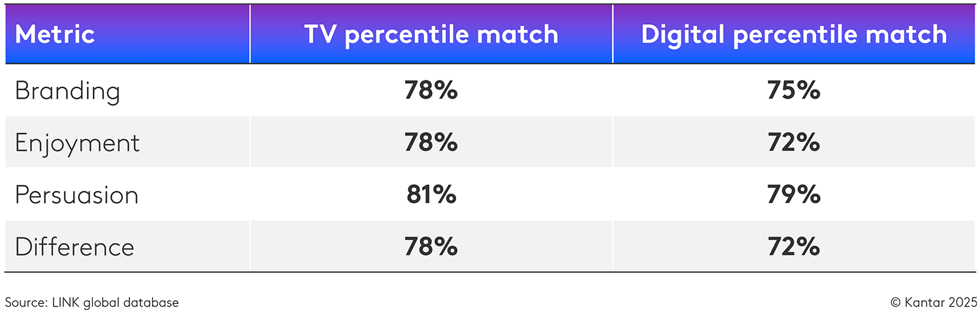The image size is (980, 319).
Task: Click the © Kantar 2025 copyright notice
Action: (x=934, y=303)
